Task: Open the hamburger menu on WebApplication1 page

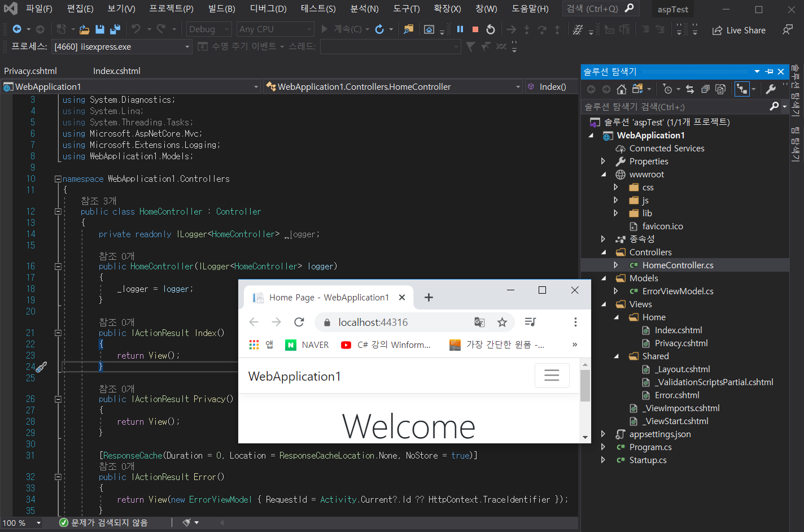Action: pyautogui.click(x=552, y=376)
